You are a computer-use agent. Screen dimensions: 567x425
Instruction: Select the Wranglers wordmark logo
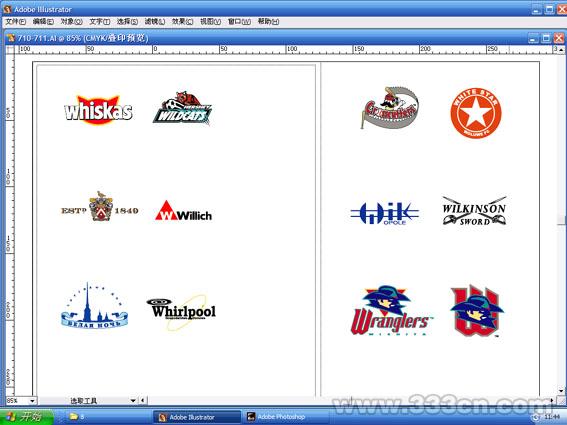tap(391, 310)
